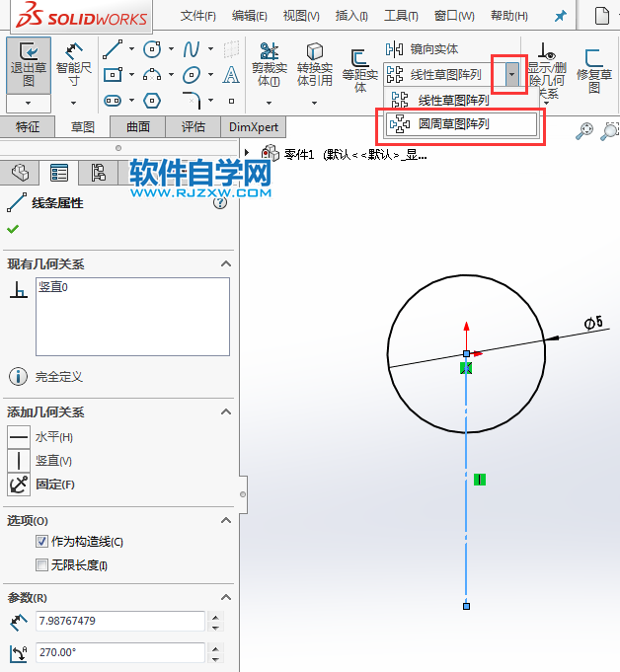The width and height of the screenshot is (620, 672).
Task: Open the pattern type dropdown arrow
Action: (x=511, y=75)
